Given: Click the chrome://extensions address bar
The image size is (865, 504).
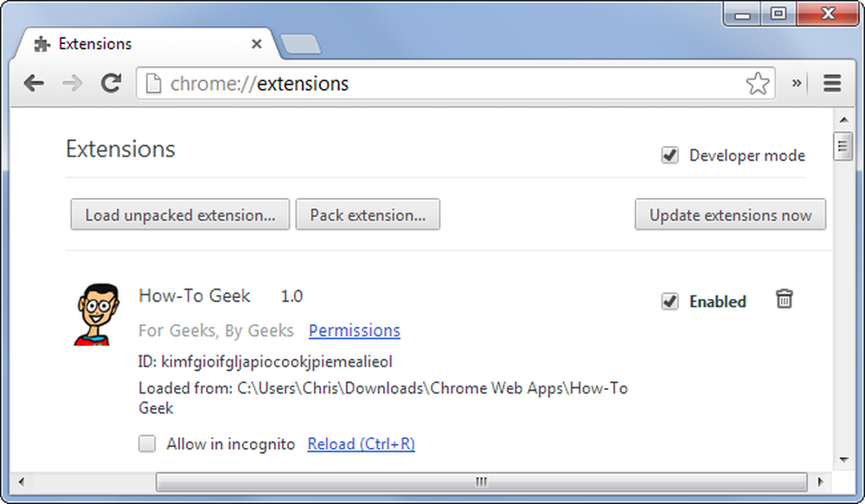Looking at the screenshot, I should point(455,83).
